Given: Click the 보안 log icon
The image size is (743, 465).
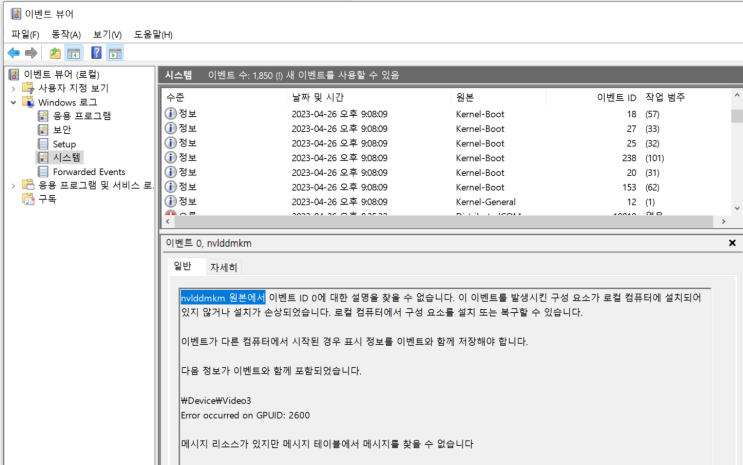Looking at the screenshot, I should pos(43,129).
